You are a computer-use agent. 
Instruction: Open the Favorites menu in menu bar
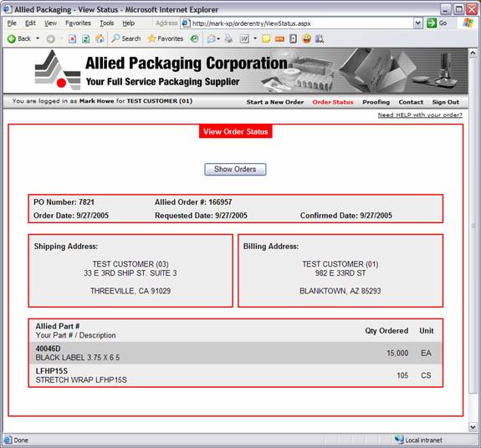click(x=78, y=23)
